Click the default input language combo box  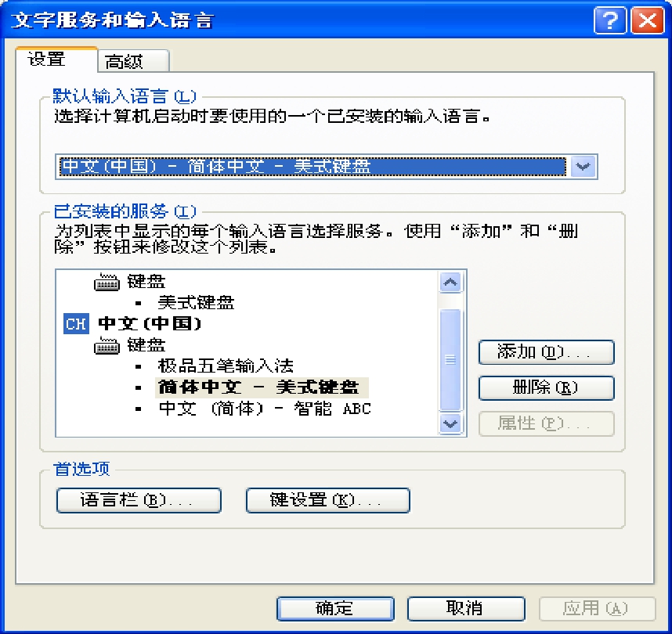click(x=326, y=166)
